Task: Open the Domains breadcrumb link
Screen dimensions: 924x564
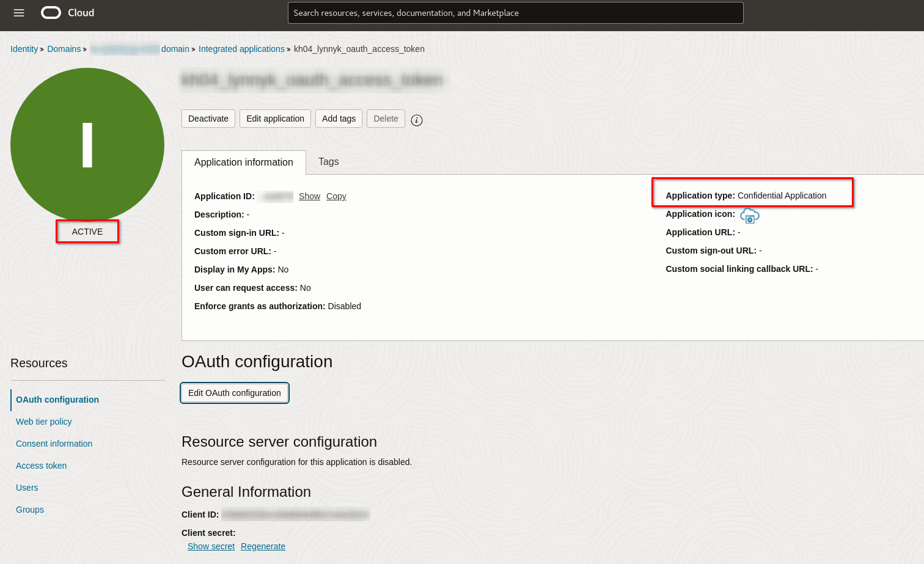Action: 64,49
